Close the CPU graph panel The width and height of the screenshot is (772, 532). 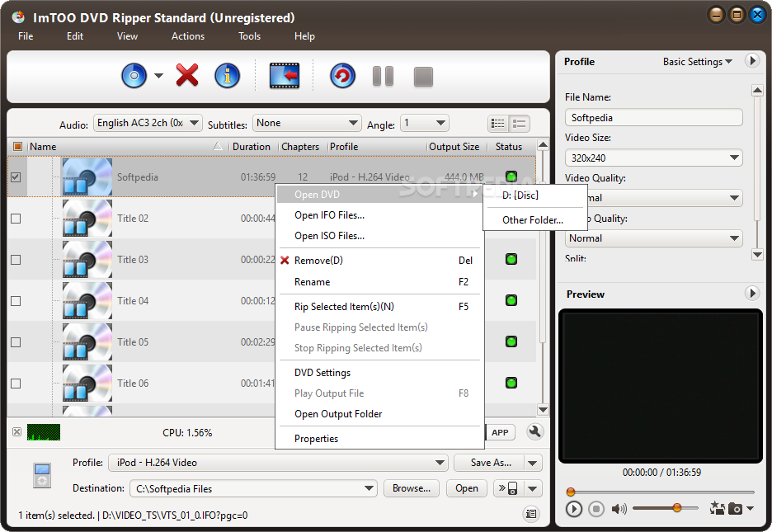[x=16, y=432]
